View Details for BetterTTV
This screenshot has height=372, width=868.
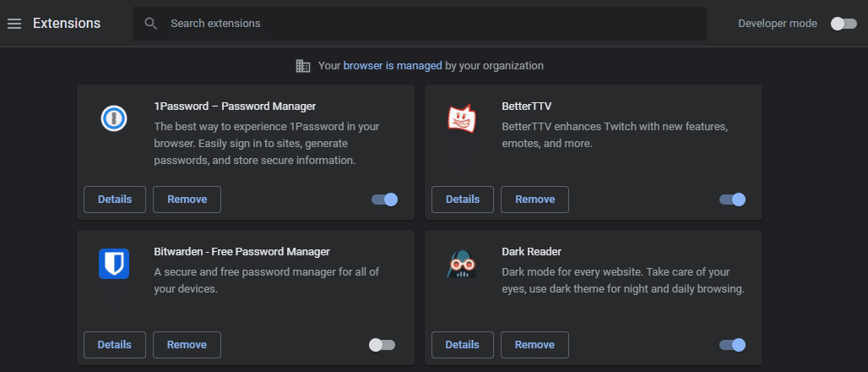(462, 200)
